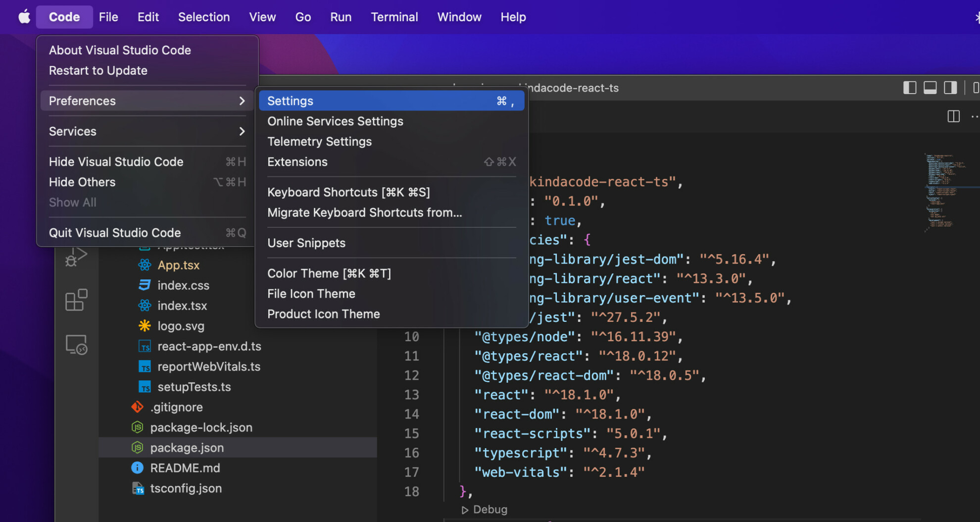Open the Run menu
The width and height of the screenshot is (980, 522).
click(x=341, y=17)
